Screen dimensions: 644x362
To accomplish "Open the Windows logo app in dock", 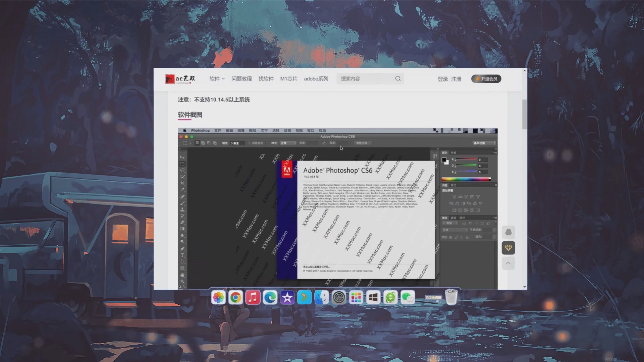I will 373,297.
